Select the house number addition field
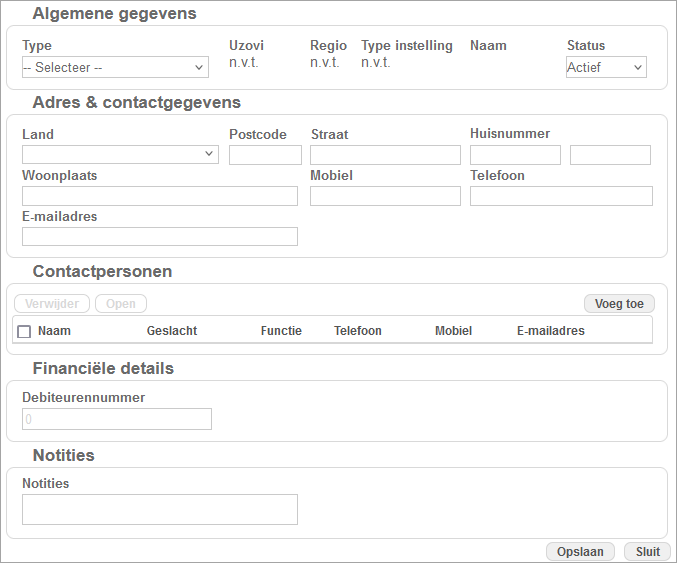The height and width of the screenshot is (563, 677). (610, 155)
